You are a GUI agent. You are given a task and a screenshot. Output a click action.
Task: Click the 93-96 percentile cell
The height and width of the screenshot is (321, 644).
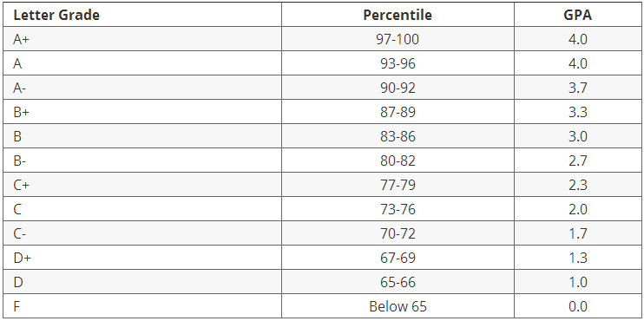pyautogui.click(x=398, y=63)
